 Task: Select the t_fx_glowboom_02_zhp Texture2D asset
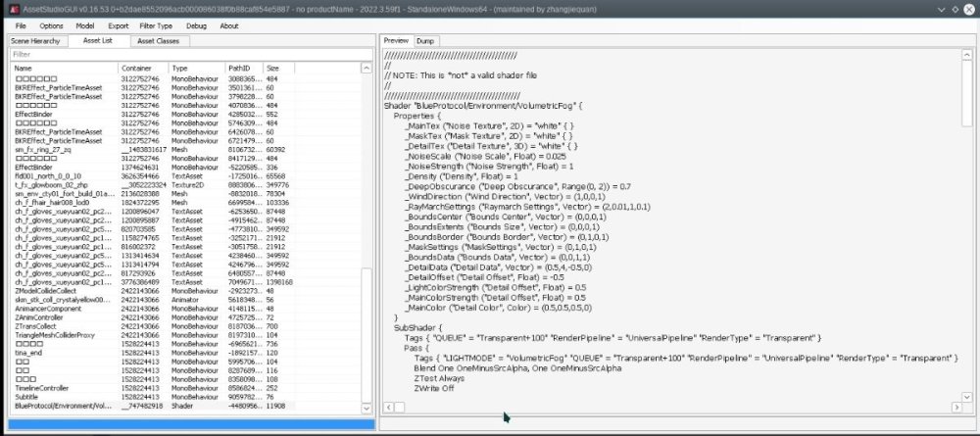47,184
